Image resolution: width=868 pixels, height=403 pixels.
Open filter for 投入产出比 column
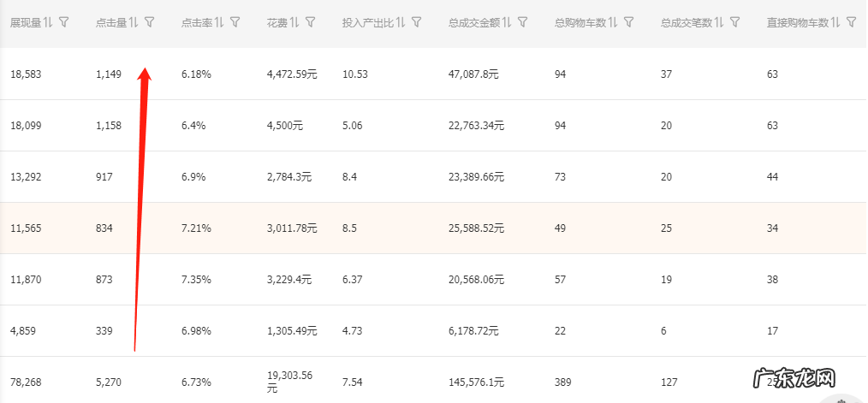pyautogui.click(x=416, y=22)
